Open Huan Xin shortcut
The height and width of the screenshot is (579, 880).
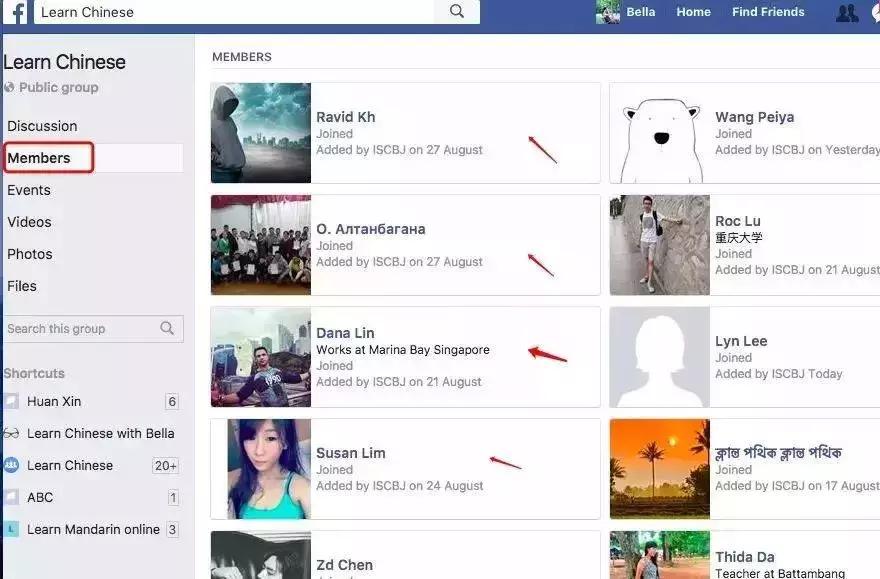click(x=54, y=401)
